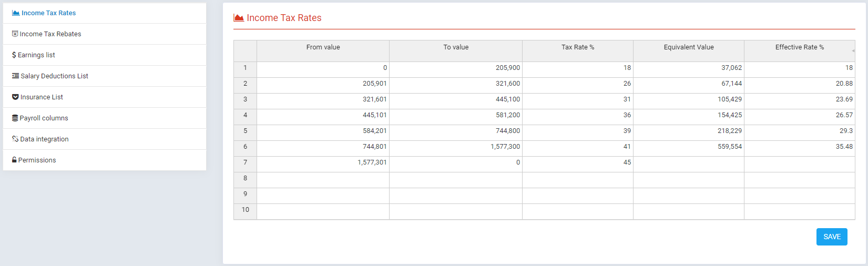The height and width of the screenshot is (266, 868).
Task: Click the From value cell in row 8
Action: point(323,178)
